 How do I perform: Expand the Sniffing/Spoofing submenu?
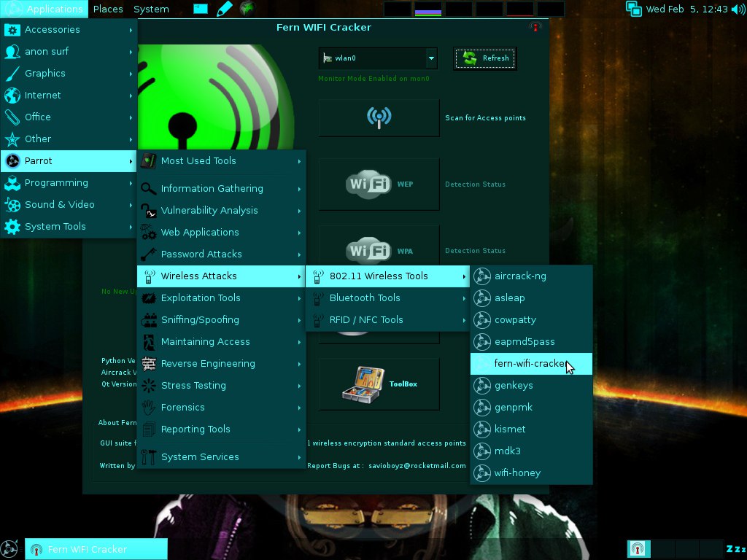(x=222, y=320)
